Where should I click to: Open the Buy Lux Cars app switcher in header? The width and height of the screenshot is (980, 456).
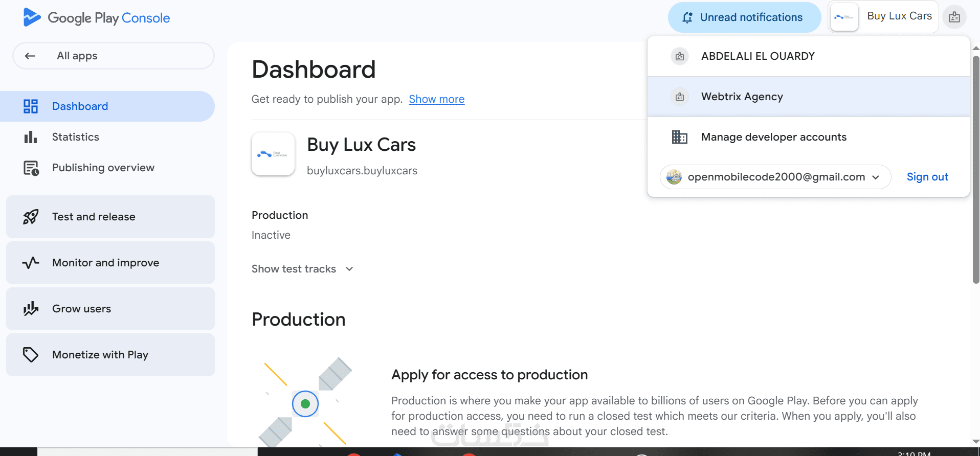coord(883,17)
